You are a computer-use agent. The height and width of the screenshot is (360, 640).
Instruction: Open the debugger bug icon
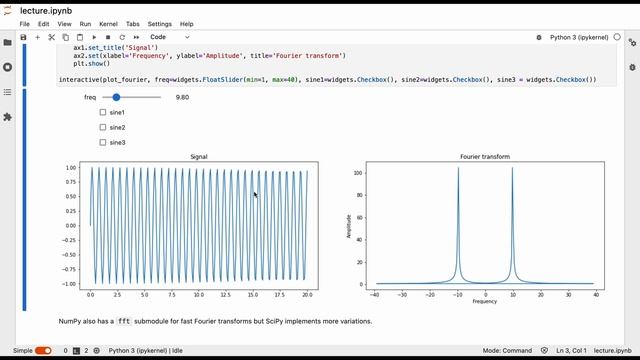[539, 37]
